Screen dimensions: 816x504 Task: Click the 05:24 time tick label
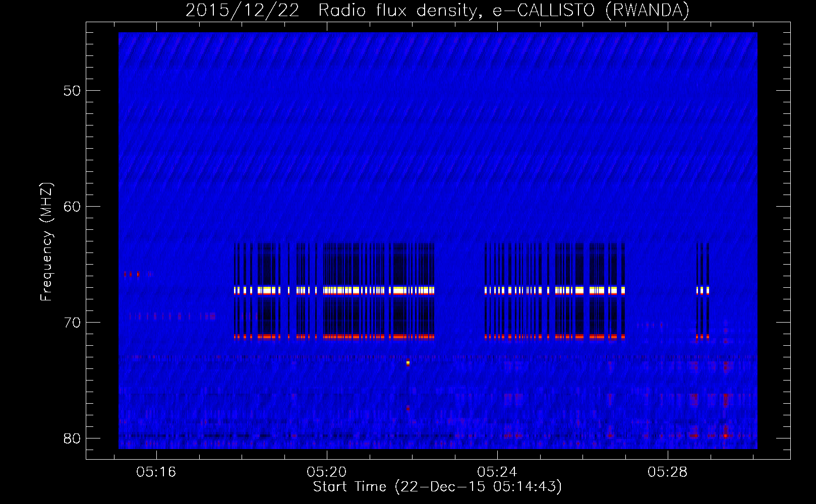coord(497,472)
